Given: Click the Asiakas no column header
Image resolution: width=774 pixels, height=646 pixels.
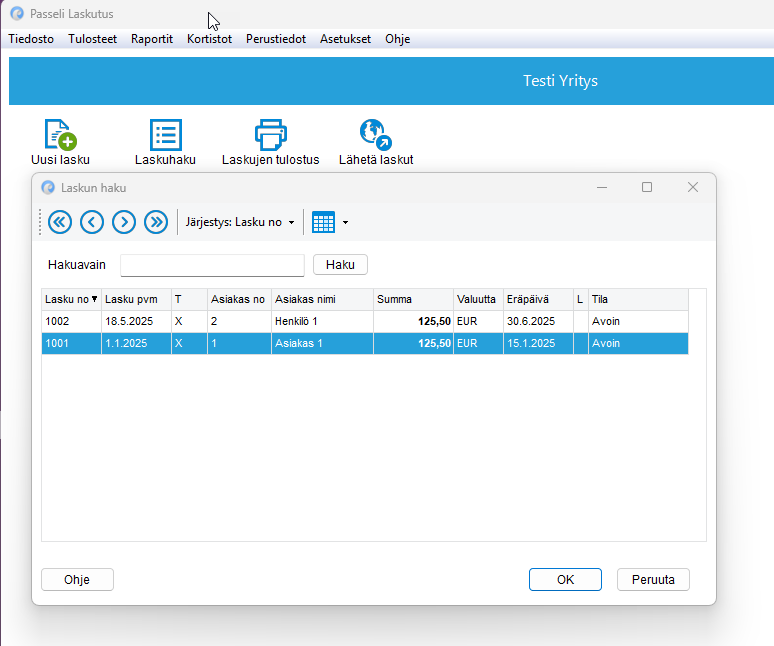Looking at the screenshot, I should pyautogui.click(x=239, y=299).
